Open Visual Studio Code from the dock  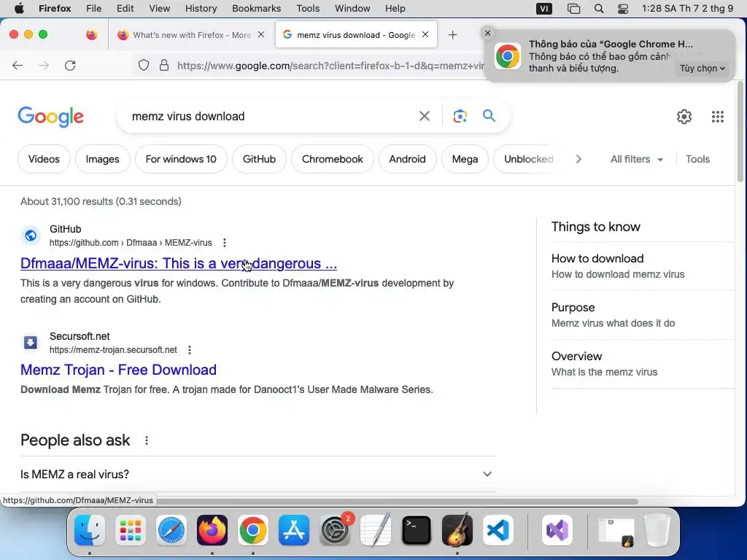pos(498,530)
